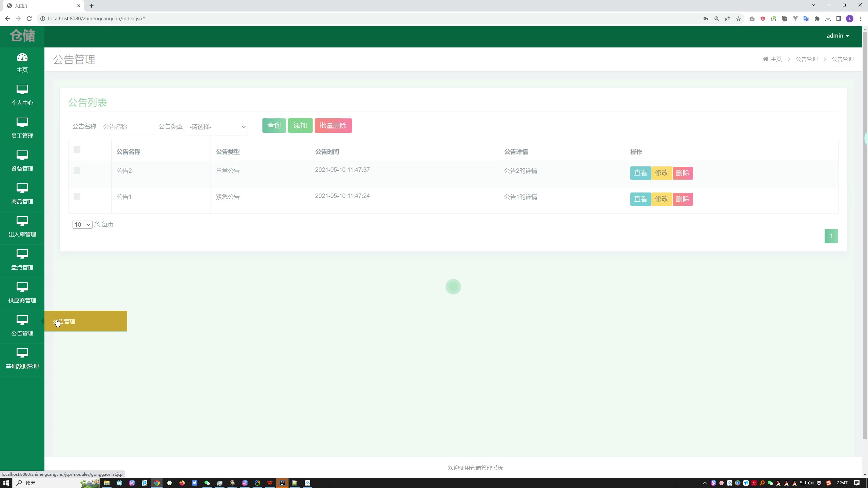Click 查看 for 公告2
868x488 pixels.
point(640,173)
